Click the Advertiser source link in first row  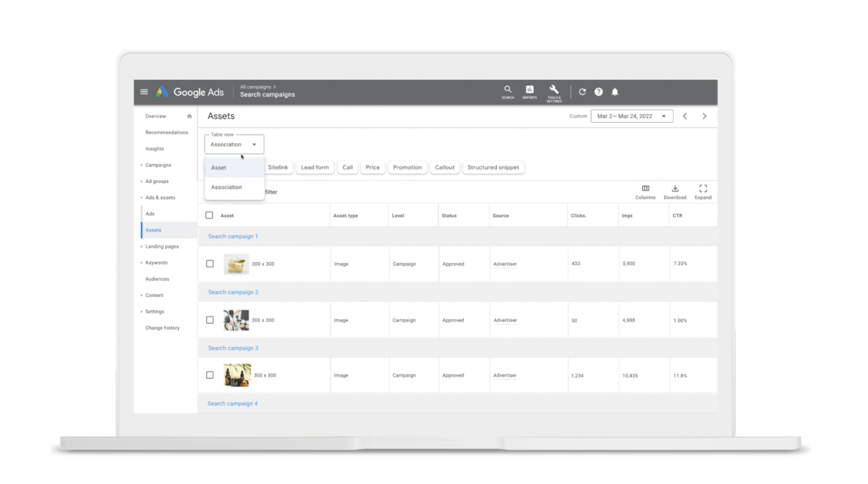coord(505,263)
